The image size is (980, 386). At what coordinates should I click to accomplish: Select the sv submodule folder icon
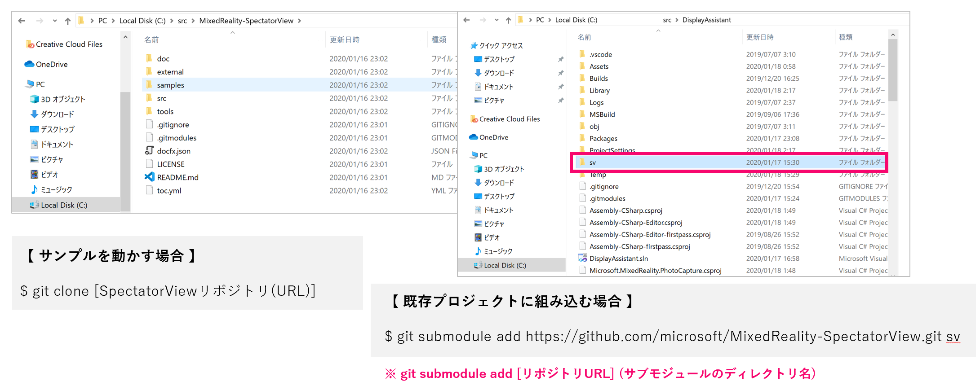tap(582, 162)
